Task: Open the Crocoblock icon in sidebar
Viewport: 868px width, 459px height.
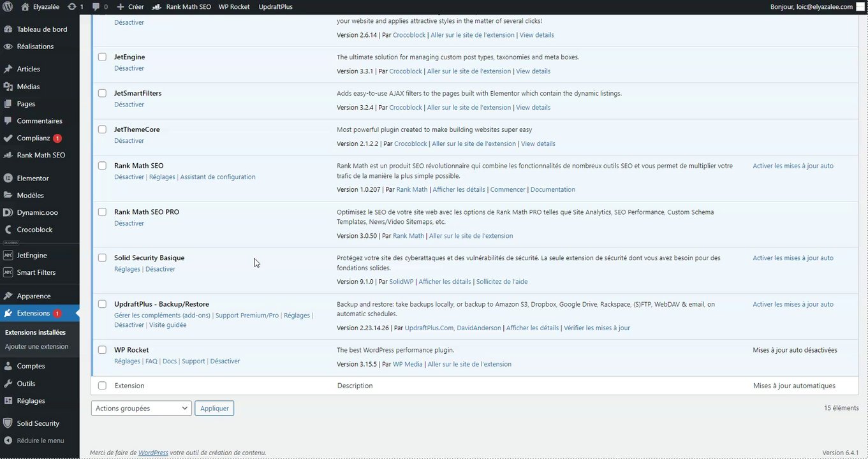Action: pos(8,230)
